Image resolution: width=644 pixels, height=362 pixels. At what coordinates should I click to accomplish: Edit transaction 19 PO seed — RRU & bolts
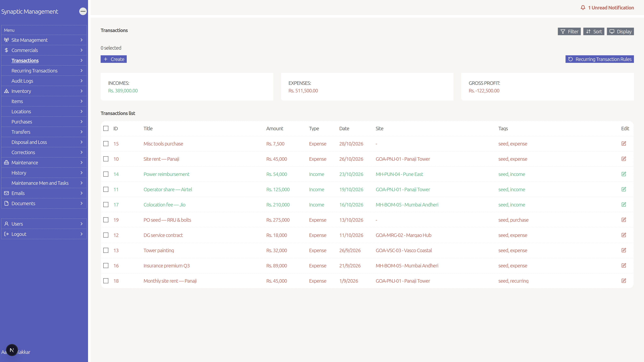[624, 220]
